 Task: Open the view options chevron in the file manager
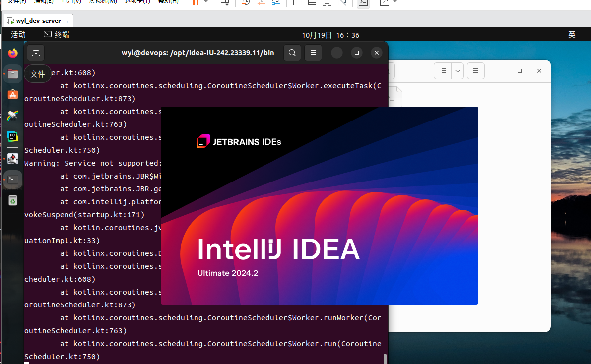tap(457, 70)
